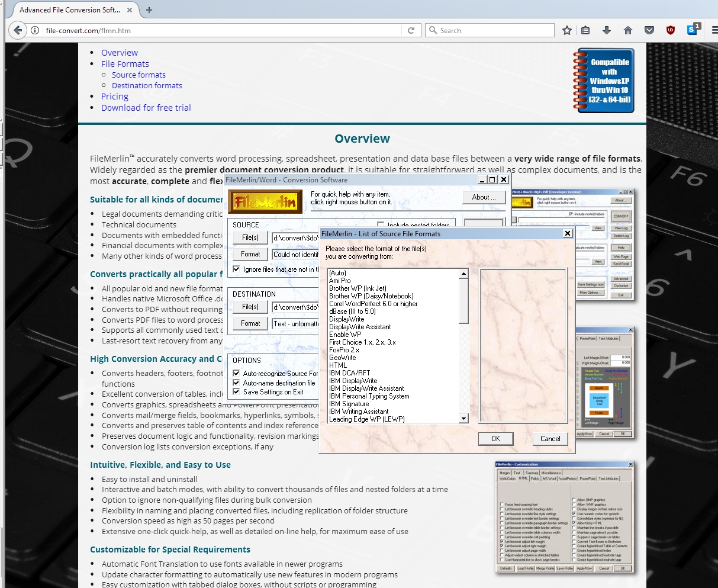Open the Overview link
Viewport: 718px width, 588px height.
pyautogui.click(x=120, y=53)
